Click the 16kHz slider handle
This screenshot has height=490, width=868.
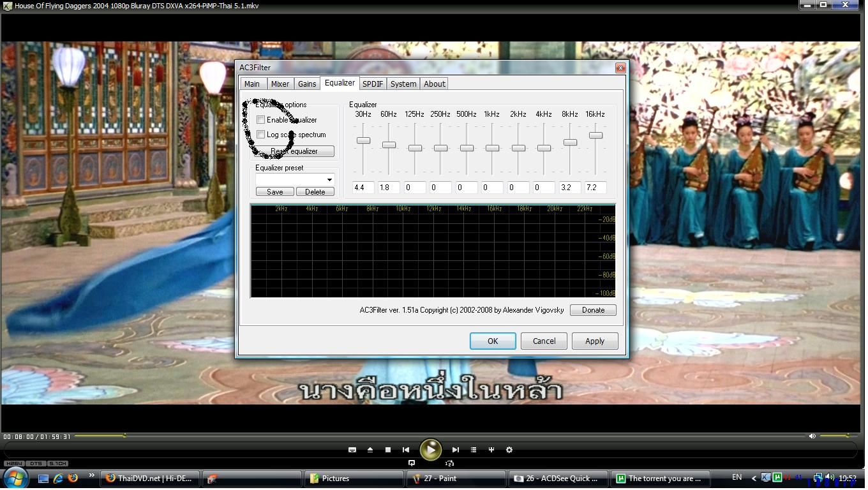coord(595,135)
